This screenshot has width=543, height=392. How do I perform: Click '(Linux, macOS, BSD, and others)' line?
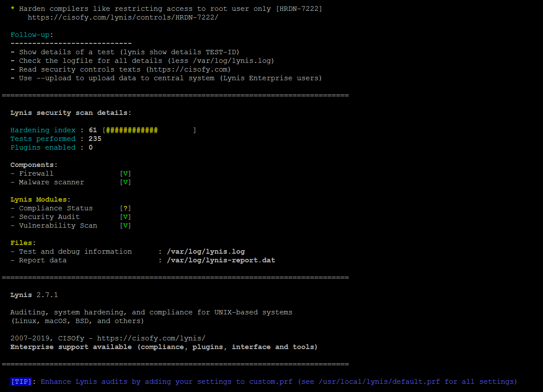pyautogui.click(x=77, y=321)
